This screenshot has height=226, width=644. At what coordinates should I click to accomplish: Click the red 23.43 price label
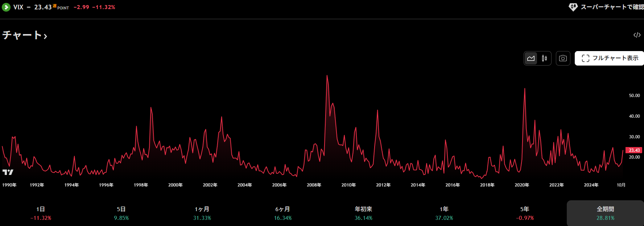[634, 150]
